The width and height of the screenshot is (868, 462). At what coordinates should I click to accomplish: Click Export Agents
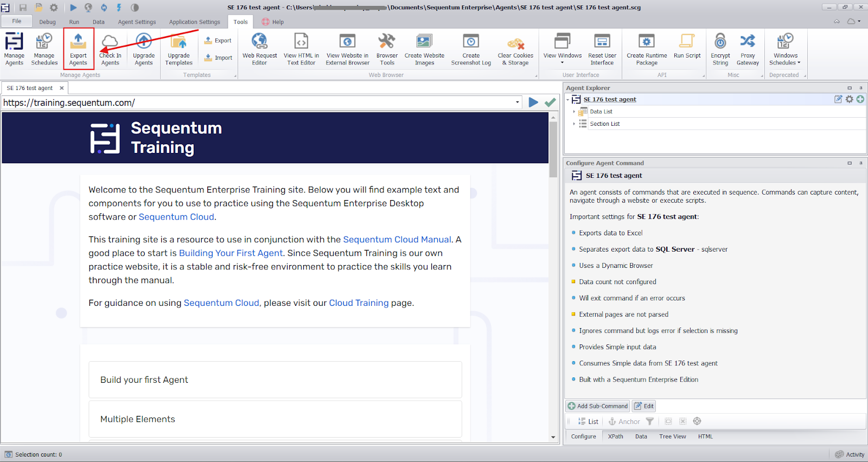(x=78, y=49)
